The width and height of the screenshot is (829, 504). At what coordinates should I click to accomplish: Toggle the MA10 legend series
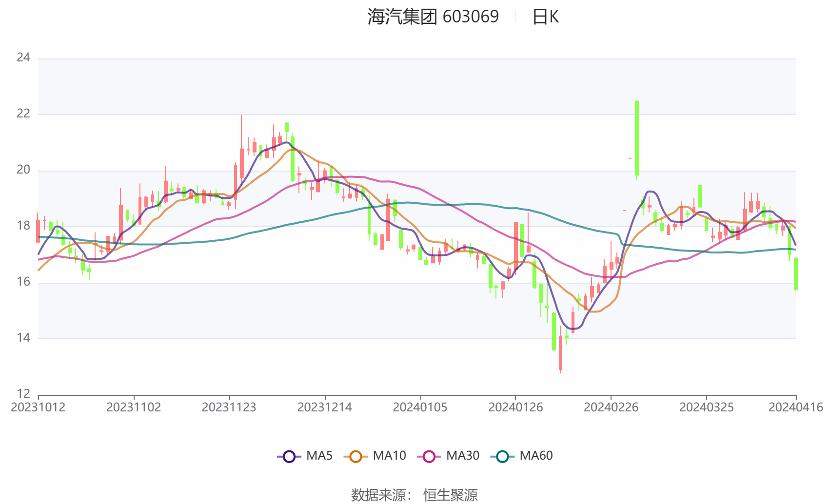375,456
